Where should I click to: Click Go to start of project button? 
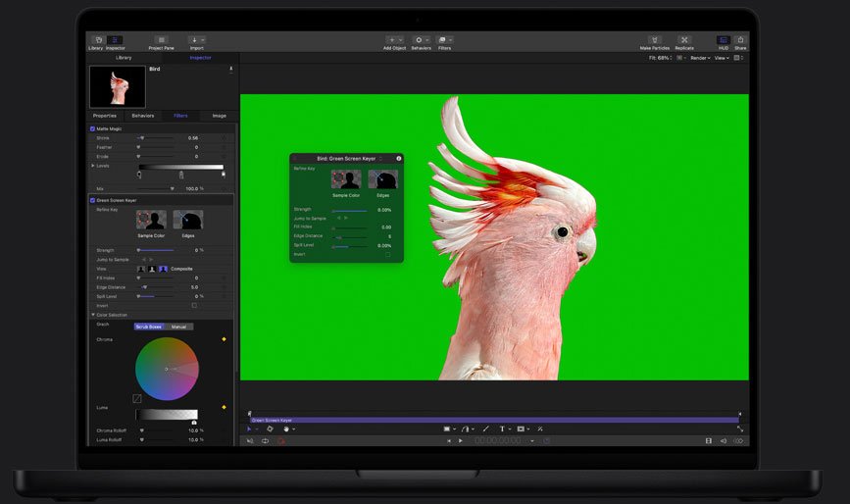(448, 441)
